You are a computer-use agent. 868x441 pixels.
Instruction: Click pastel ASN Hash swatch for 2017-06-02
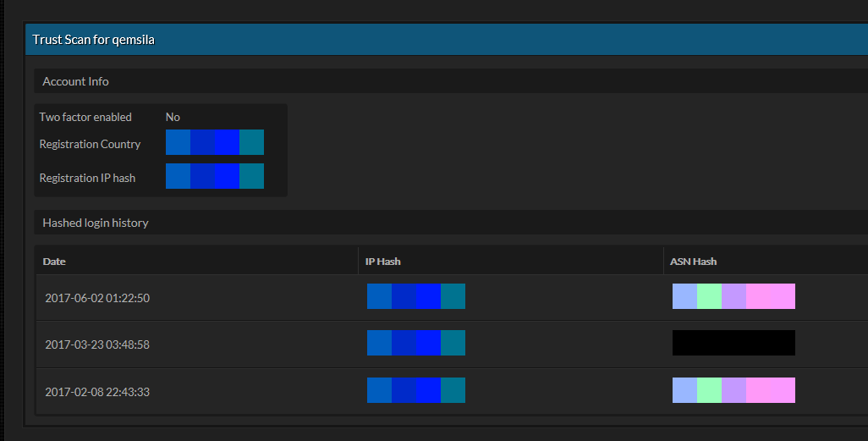point(733,296)
